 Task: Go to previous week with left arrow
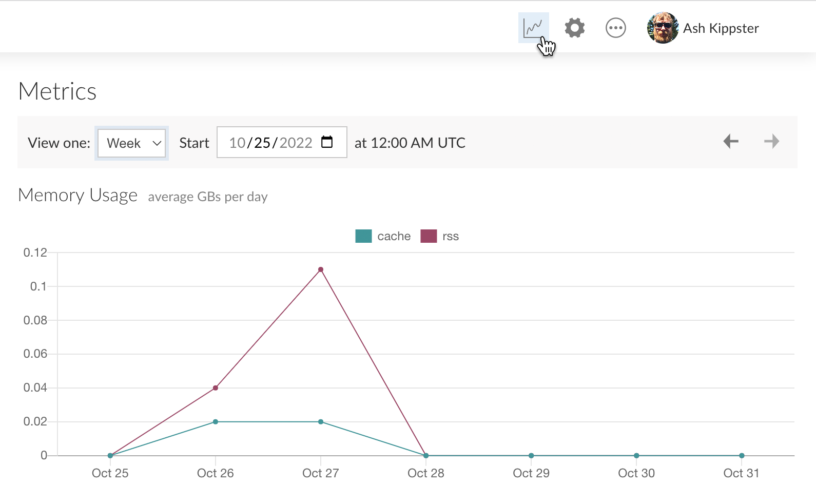pos(730,141)
